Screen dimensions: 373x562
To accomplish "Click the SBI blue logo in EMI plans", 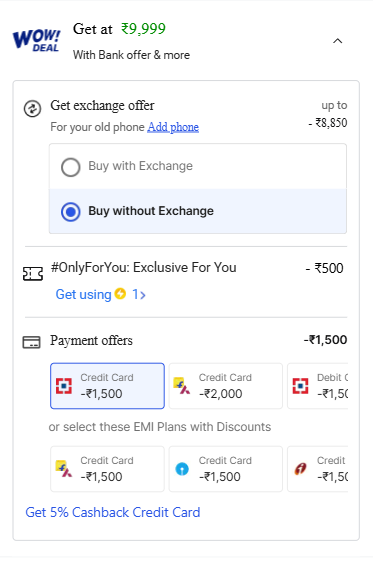I will [182, 469].
